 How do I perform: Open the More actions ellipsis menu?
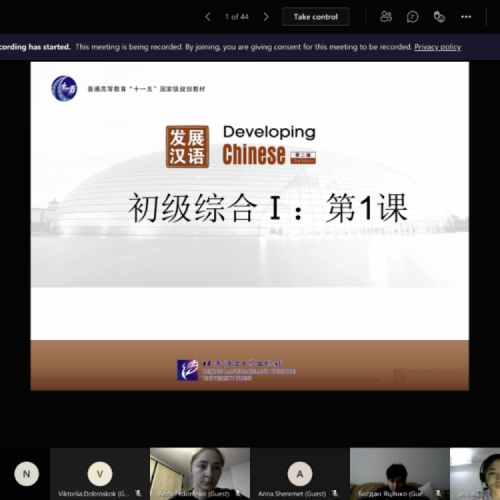tap(466, 17)
